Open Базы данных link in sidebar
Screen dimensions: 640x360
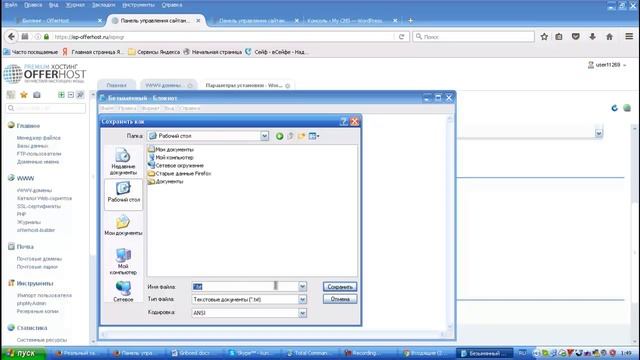click(x=32, y=146)
